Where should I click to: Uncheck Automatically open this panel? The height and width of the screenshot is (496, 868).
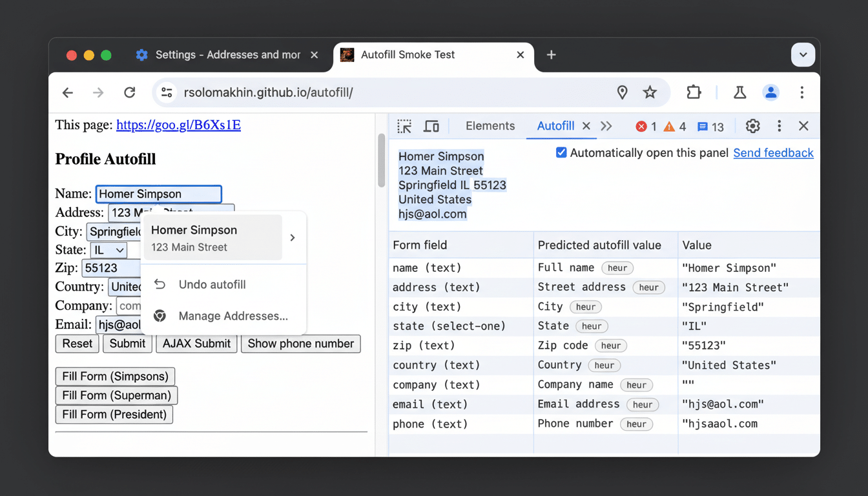click(561, 152)
